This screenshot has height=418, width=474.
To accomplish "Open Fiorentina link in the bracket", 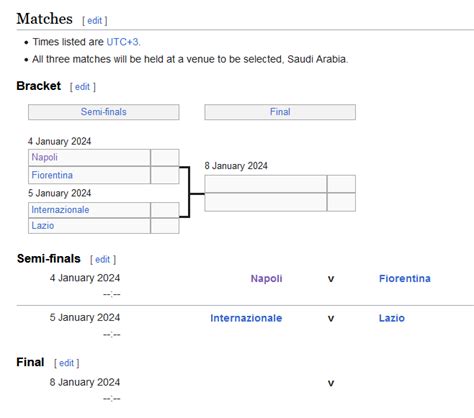I will point(52,175).
